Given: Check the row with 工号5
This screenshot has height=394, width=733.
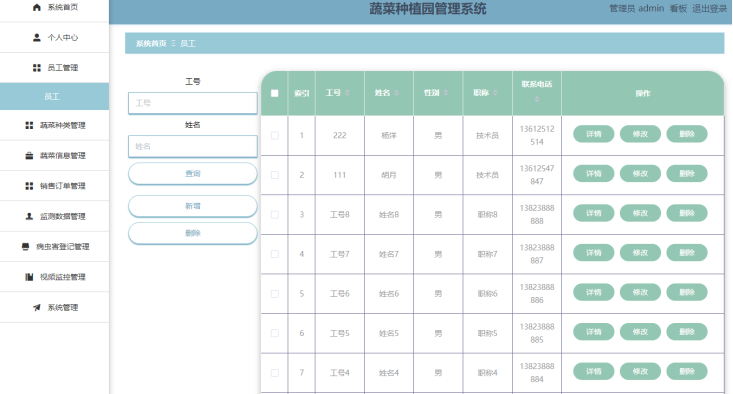Looking at the screenshot, I should click(x=275, y=333).
